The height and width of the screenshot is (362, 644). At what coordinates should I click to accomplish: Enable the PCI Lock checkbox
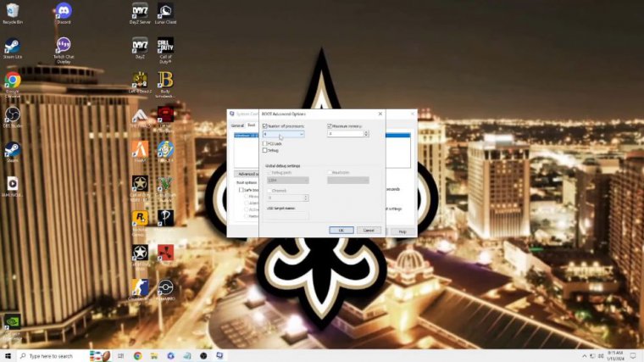click(264, 143)
